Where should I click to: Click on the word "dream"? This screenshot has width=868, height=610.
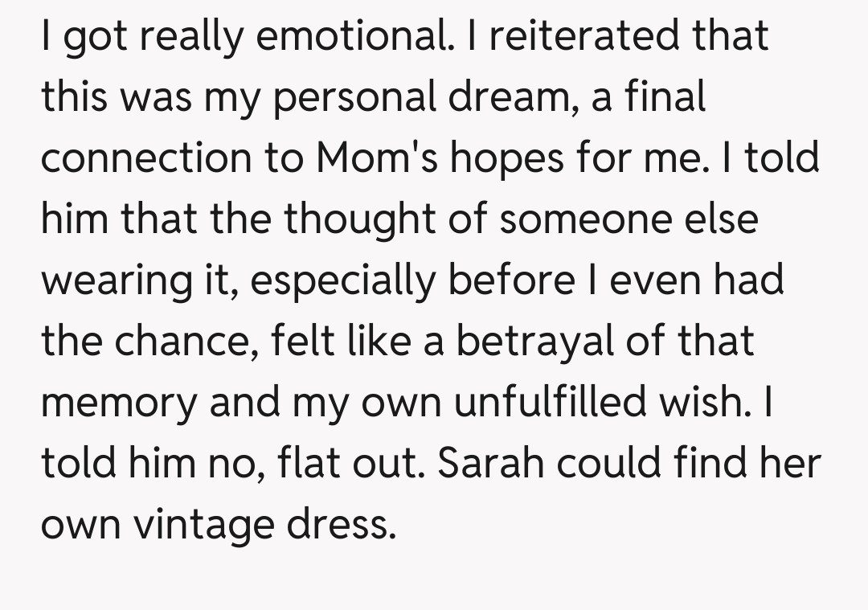coord(510,98)
